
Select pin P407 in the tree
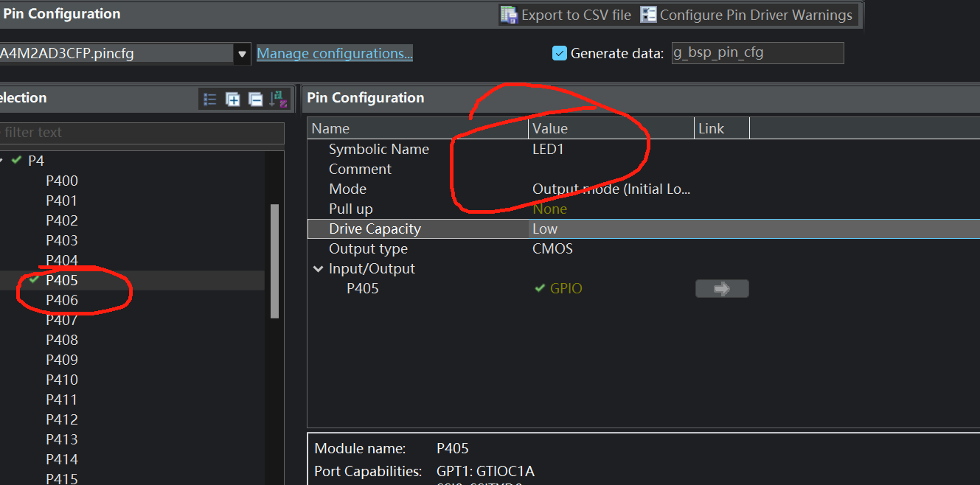[62, 320]
